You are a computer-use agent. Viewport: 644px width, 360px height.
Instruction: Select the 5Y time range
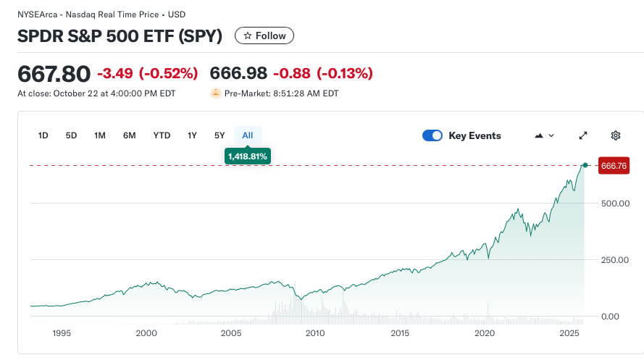[x=219, y=135]
